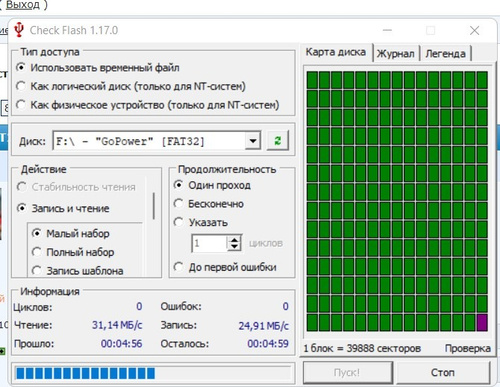This screenshot has height=387, width=500.
Task: Click the Пуск! button
Action: (347, 372)
